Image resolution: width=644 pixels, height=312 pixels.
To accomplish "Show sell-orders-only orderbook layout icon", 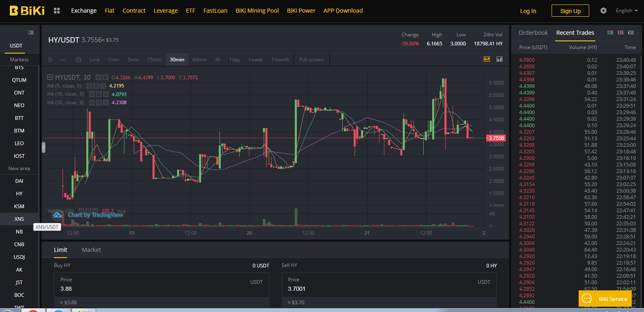I will click(621, 33).
